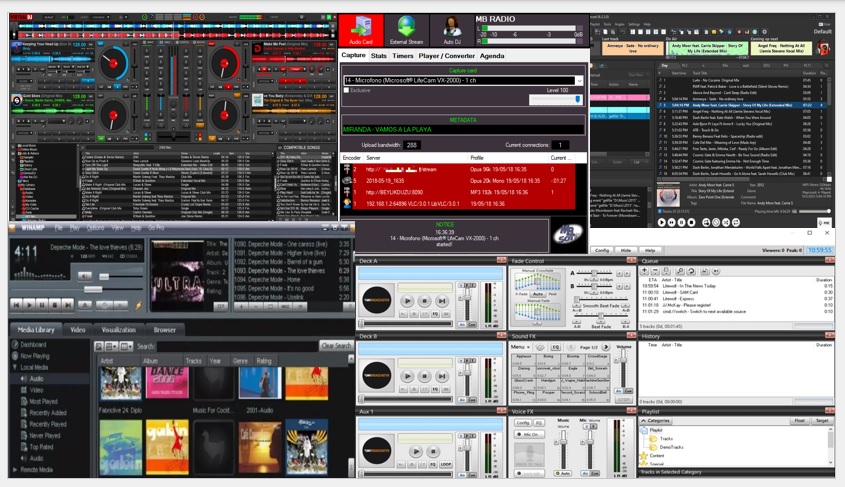Open the Winamp File menu
Viewport: 845px width, 487px height.
(x=58, y=228)
